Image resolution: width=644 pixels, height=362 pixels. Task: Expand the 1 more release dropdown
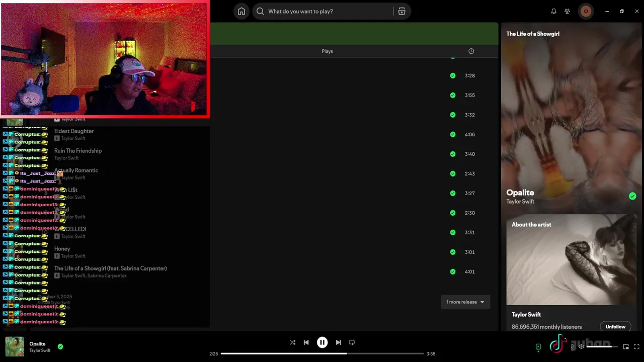click(465, 302)
